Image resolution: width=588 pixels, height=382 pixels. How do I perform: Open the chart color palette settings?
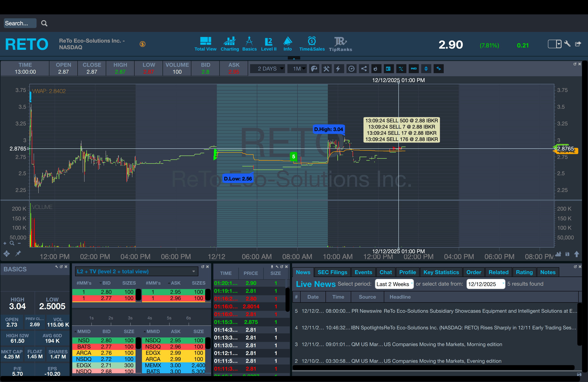coord(314,69)
